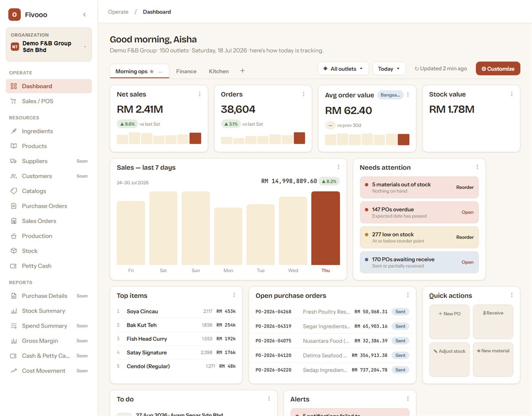The height and width of the screenshot is (416, 532).
Task: Switch to the Kitchen tab
Action: point(219,71)
